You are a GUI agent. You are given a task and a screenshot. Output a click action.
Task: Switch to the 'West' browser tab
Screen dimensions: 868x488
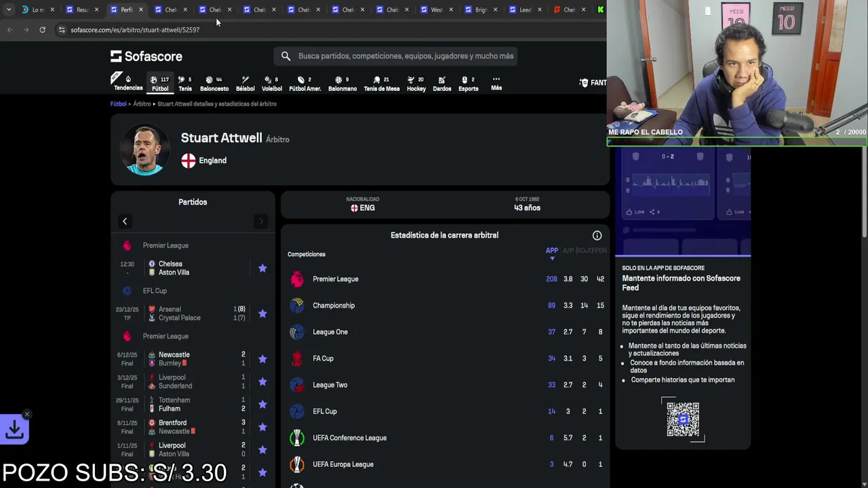(437, 9)
